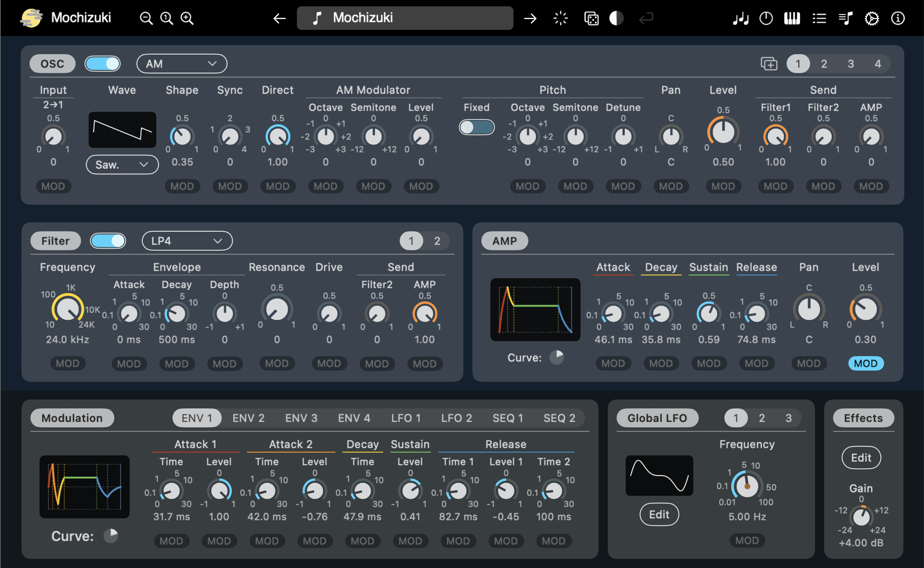Select Global LFO tab 3
The height and width of the screenshot is (568, 924).
pyautogui.click(x=789, y=418)
